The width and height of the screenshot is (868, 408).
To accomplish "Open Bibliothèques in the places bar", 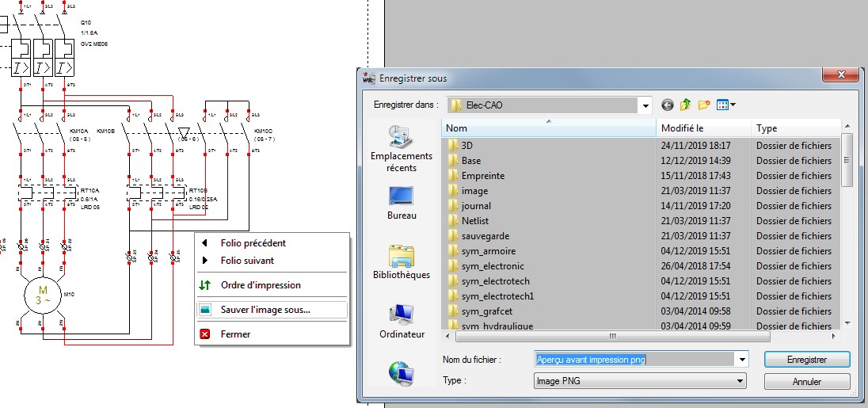I will 402,262.
